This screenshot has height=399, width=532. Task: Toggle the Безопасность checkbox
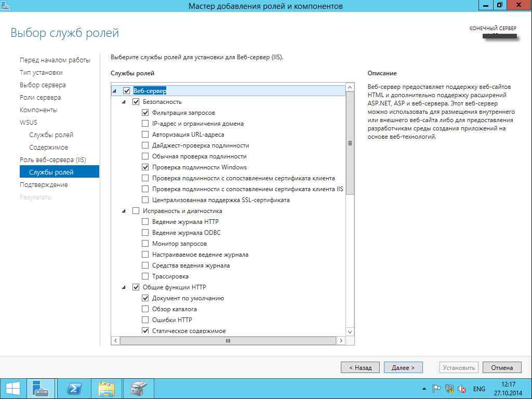[136, 101]
